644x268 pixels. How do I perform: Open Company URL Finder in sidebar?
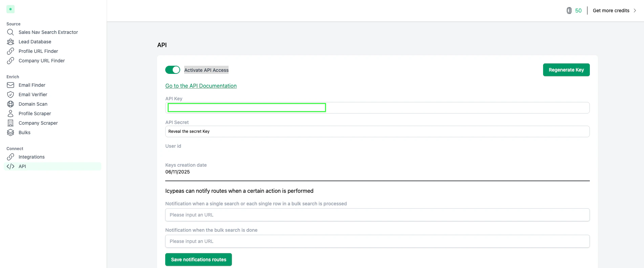(x=42, y=61)
